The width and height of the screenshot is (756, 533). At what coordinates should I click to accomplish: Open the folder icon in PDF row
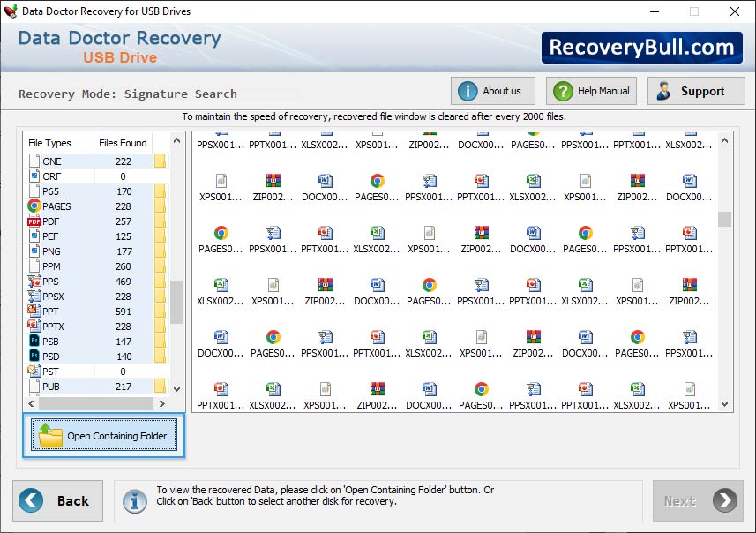(160, 221)
